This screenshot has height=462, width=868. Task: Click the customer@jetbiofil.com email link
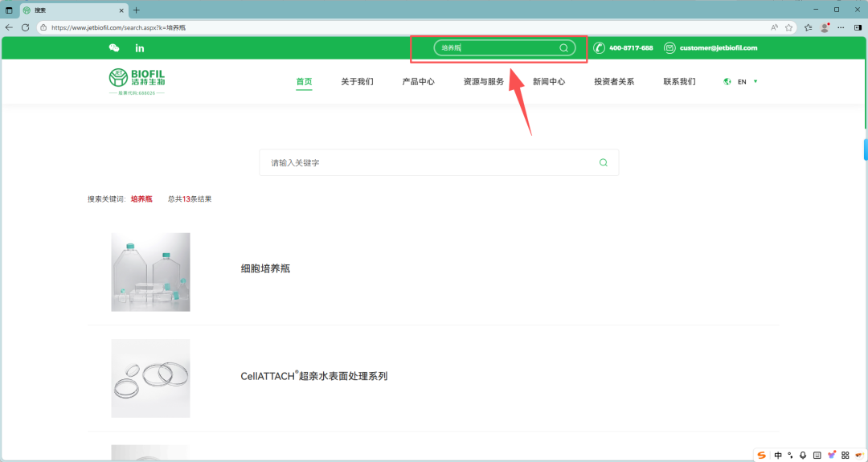coord(719,48)
